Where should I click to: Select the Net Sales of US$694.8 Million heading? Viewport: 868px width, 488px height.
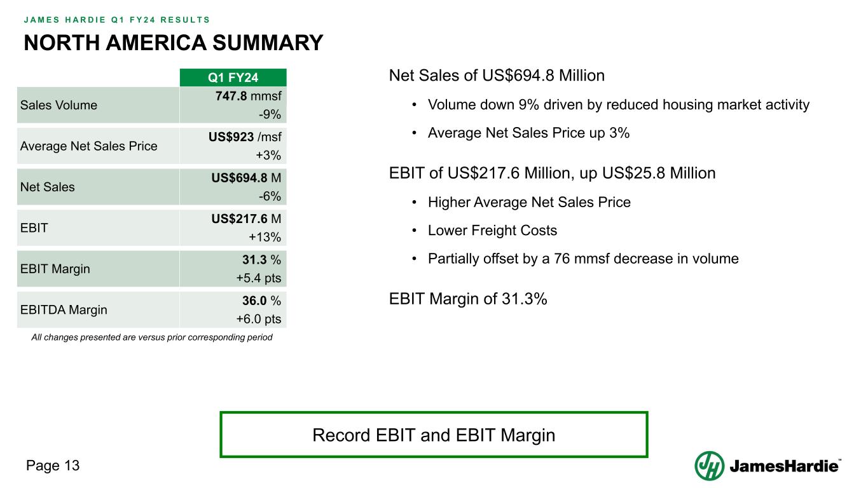click(497, 76)
